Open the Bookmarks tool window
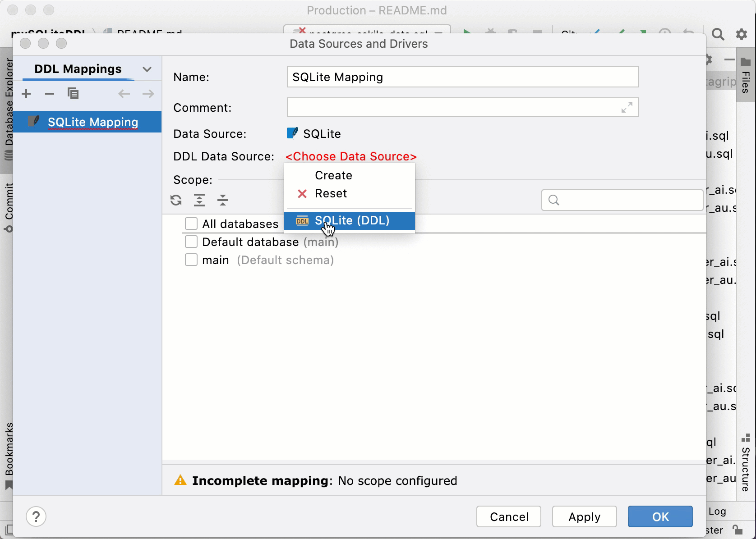 click(9, 456)
